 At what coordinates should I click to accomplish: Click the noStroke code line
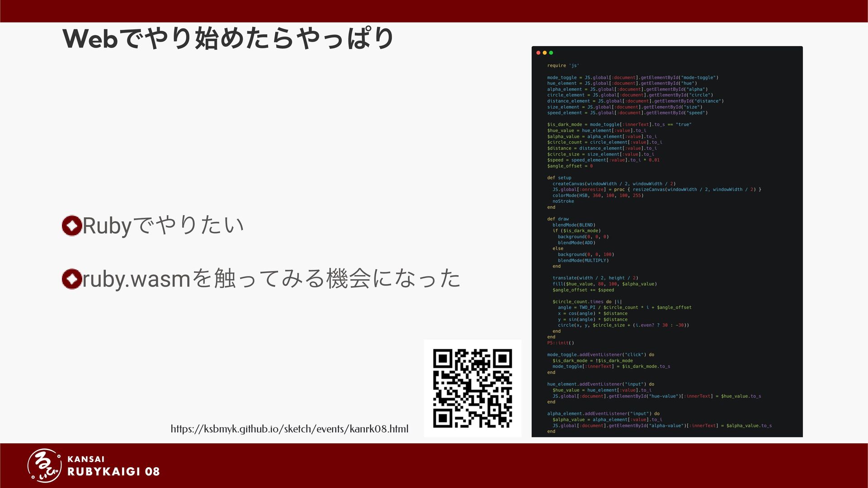click(563, 202)
